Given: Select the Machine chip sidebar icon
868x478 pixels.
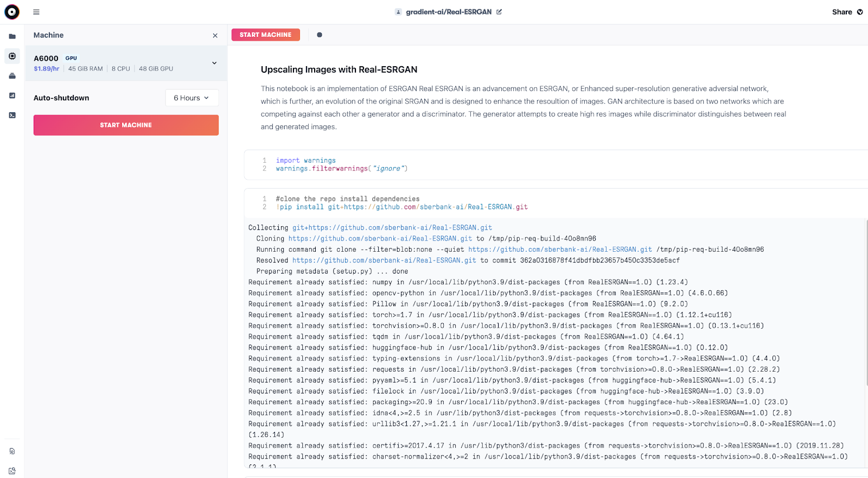Looking at the screenshot, I should pos(12,56).
